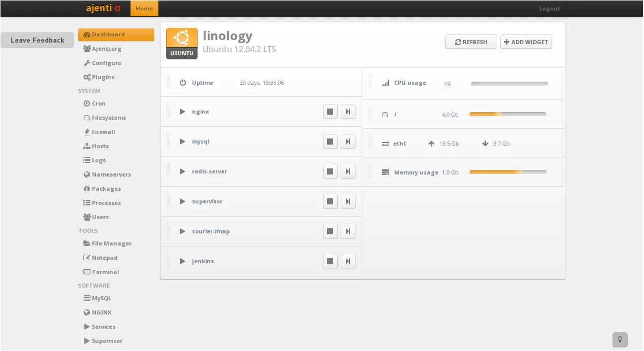This screenshot has height=351, width=644.
Task: Restart the supervisor service
Action: coord(348,201)
